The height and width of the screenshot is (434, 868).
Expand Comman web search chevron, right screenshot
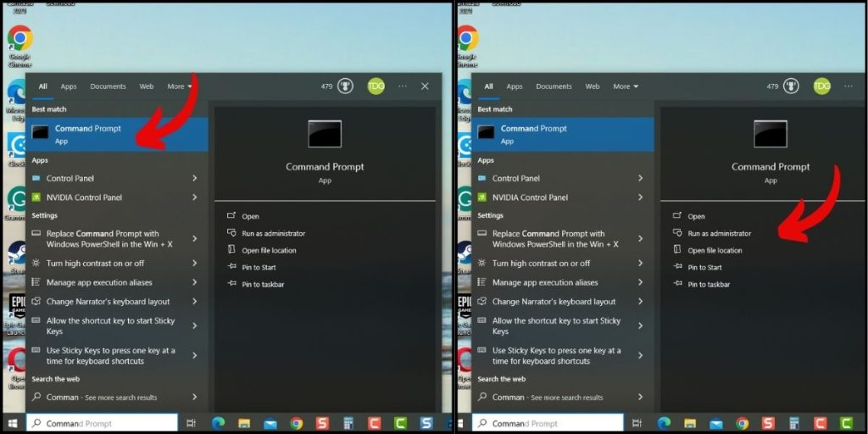(641, 397)
